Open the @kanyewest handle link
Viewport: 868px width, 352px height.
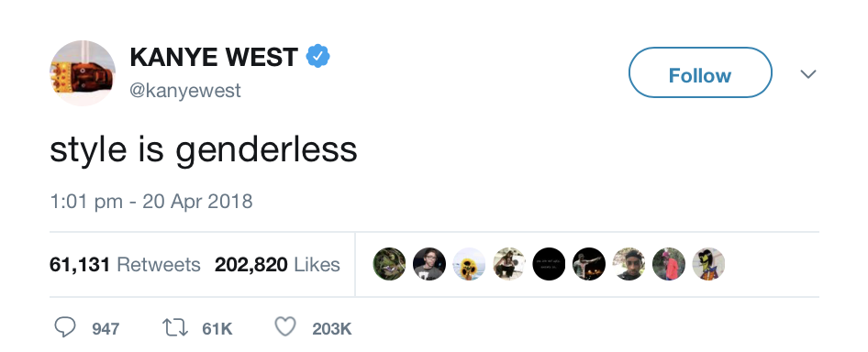point(185,90)
